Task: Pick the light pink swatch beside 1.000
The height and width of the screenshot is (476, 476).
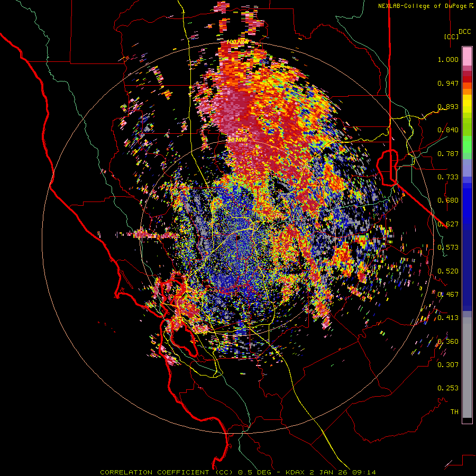Action: (x=467, y=57)
